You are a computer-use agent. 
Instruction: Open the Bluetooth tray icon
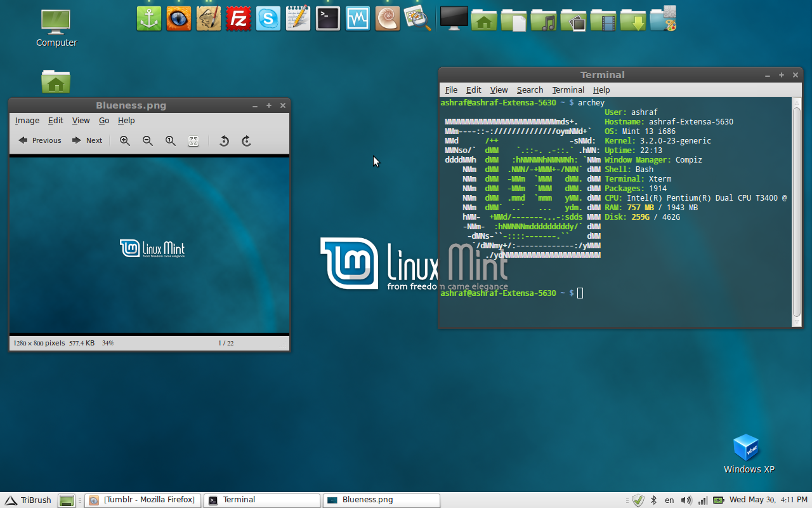pyautogui.click(x=653, y=500)
